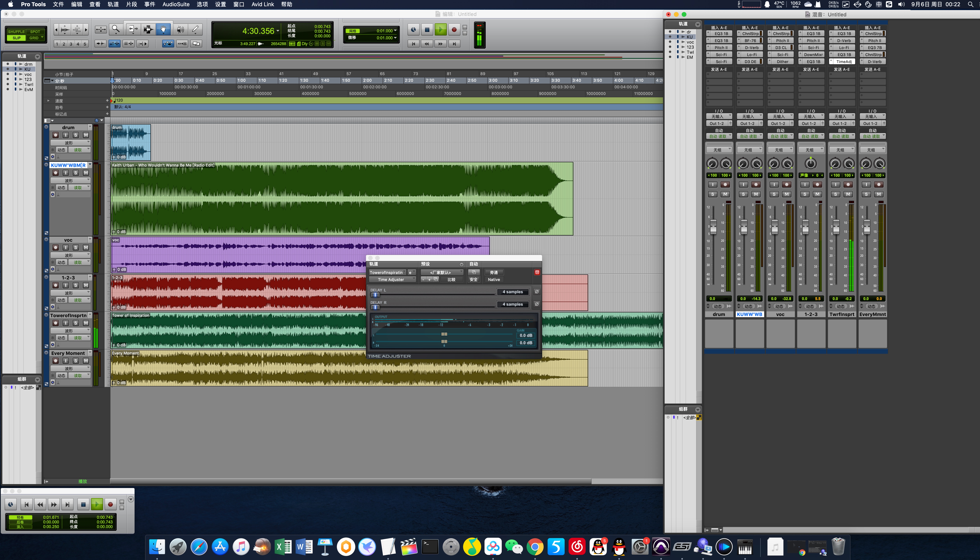
Task: Click Return to Zero in floating Transport
Action: coord(26,504)
